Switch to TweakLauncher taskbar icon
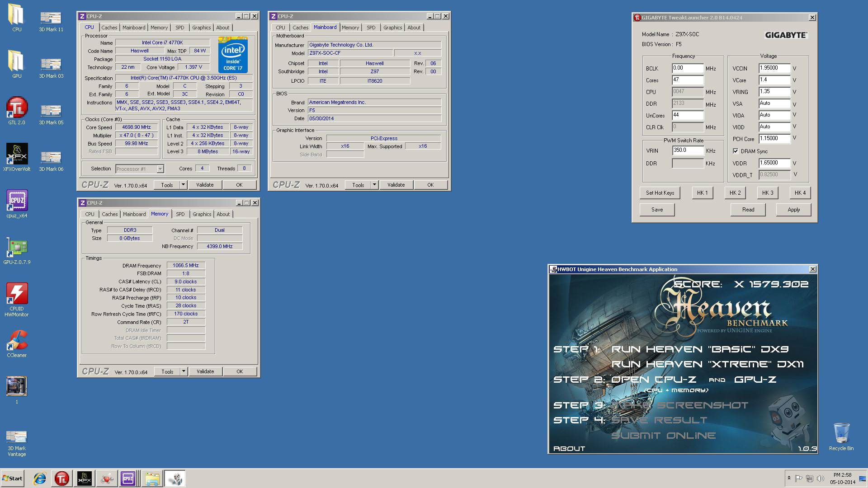 [x=62, y=479]
